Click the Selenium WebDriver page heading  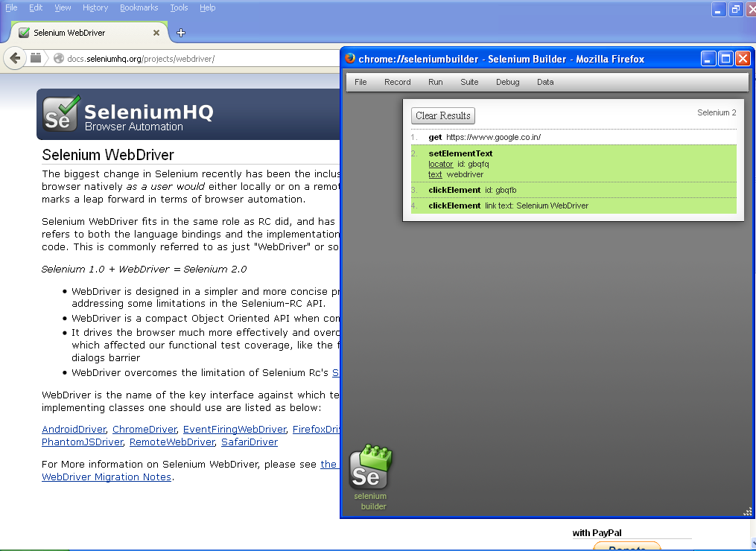tap(108, 155)
